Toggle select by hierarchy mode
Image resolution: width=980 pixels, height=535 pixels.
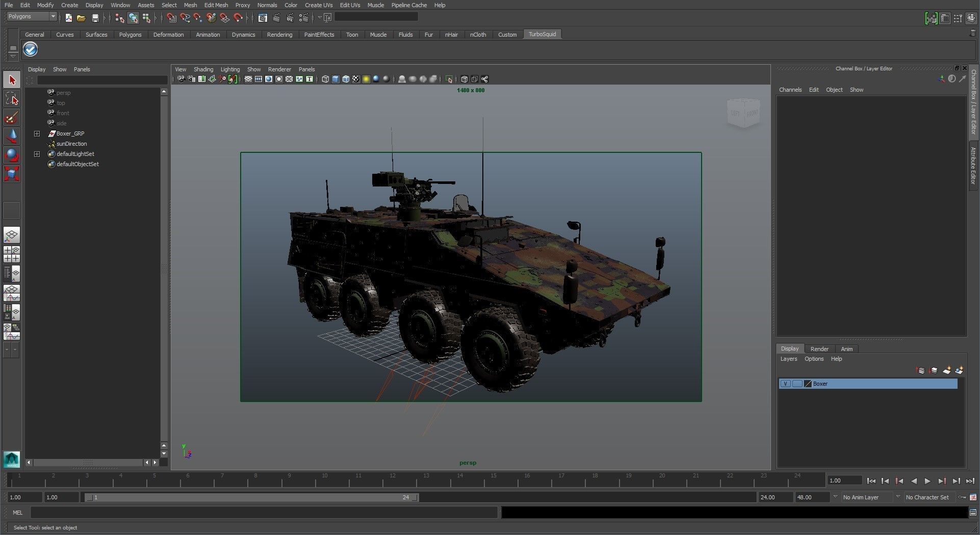point(120,18)
